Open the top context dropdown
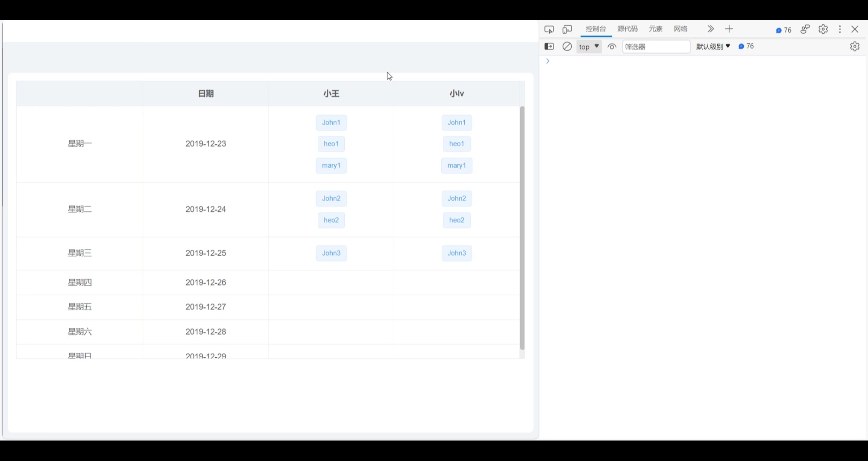Screen dimensions: 868x461 589,47
